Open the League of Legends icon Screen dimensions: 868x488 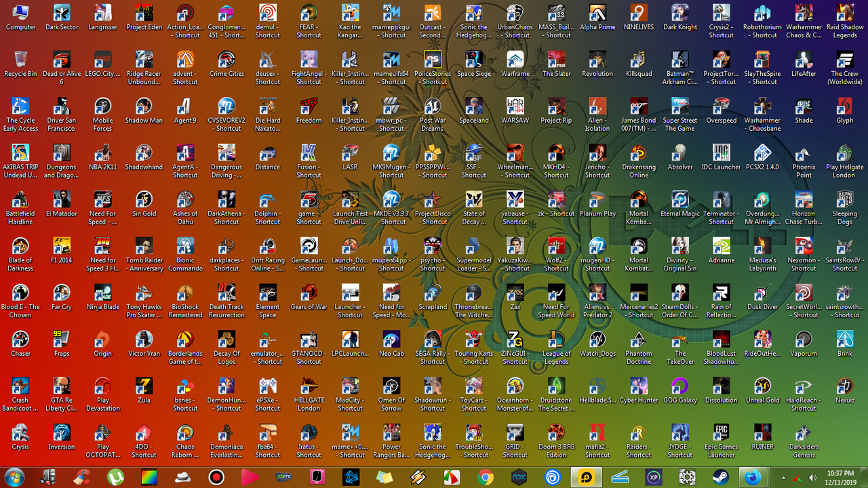point(556,348)
